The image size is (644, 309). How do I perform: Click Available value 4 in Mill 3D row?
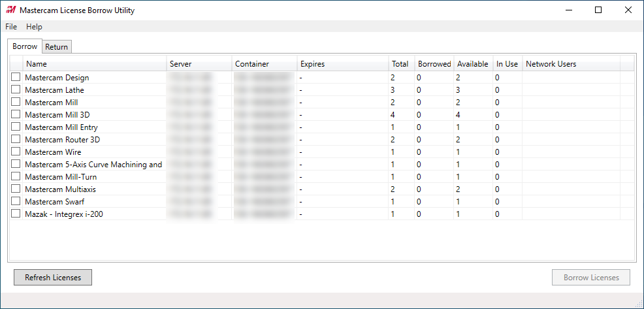pyautogui.click(x=459, y=114)
